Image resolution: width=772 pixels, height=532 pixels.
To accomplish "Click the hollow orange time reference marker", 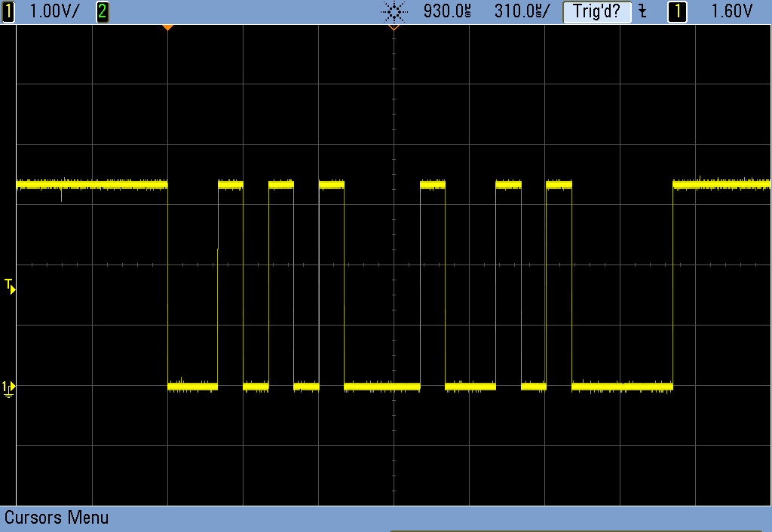I will tap(393, 29).
